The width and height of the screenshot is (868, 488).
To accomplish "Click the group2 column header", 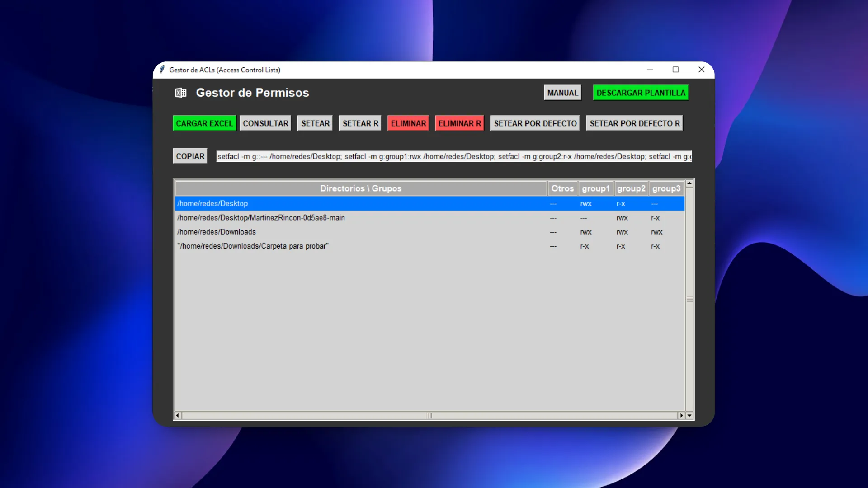I will pyautogui.click(x=631, y=188).
